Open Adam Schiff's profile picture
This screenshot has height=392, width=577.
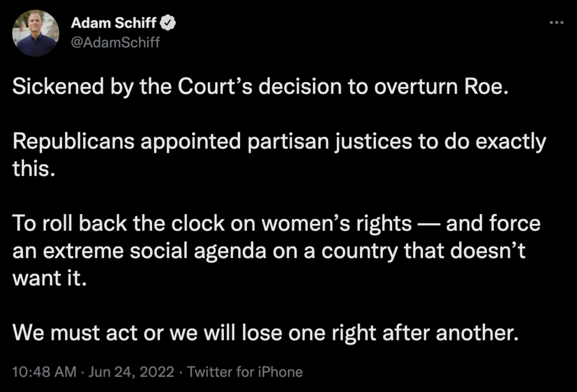(36, 33)
